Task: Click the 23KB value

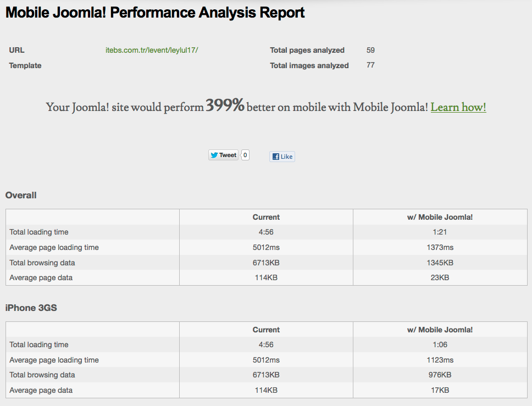Action: 440,277
